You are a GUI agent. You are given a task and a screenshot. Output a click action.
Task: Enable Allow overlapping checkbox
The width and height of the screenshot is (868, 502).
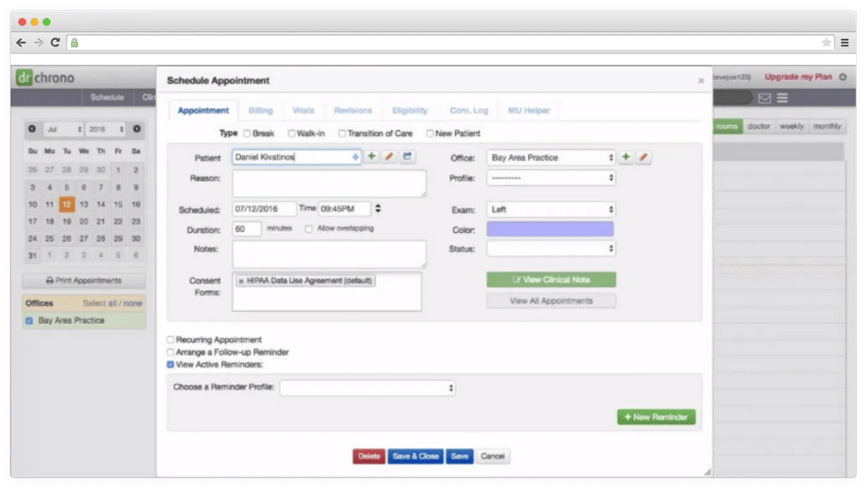tap(308, 229)
